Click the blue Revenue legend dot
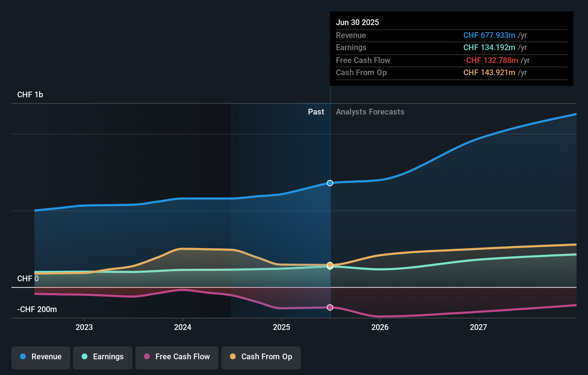Viewport: 588px width, 375px height. click(x=23, y=357)
